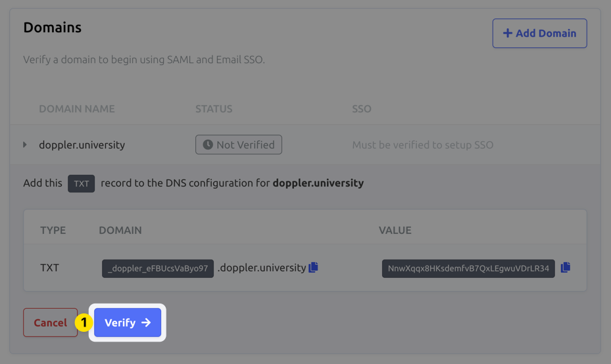611x364 pixels.
Task: Click the Verify button
Action: pos(128,323)
